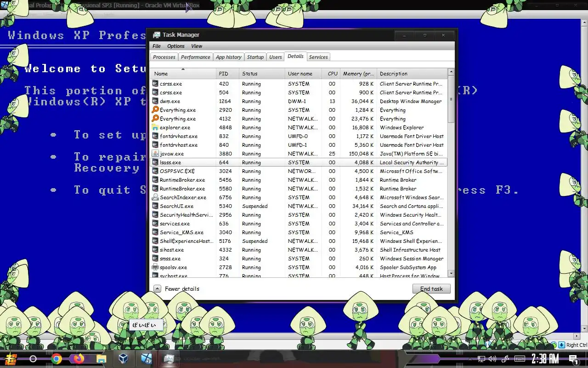This screenshot has height=368, width=588.
Task: Click the Task Manager title bar icon
Action: (x=157, y=35)
